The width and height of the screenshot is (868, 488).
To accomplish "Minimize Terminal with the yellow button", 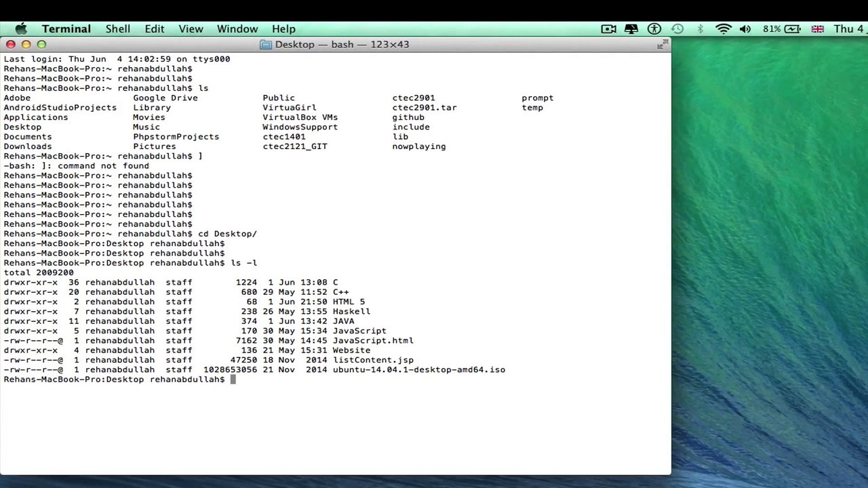I will (26, 45).
